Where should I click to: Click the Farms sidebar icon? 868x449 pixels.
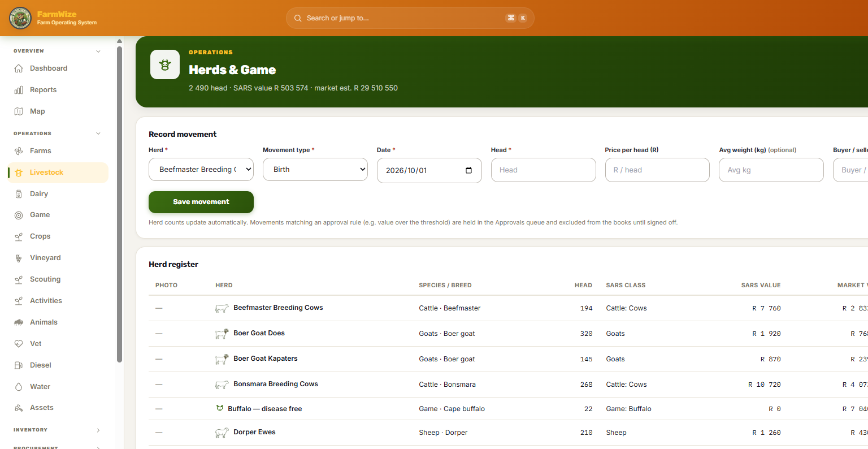coord(19,151)
